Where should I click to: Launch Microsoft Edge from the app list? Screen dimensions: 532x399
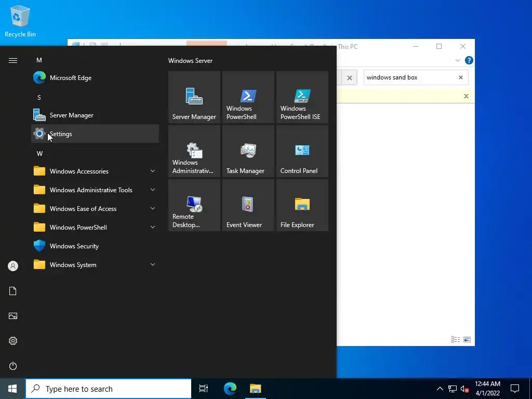coord(95,78)
